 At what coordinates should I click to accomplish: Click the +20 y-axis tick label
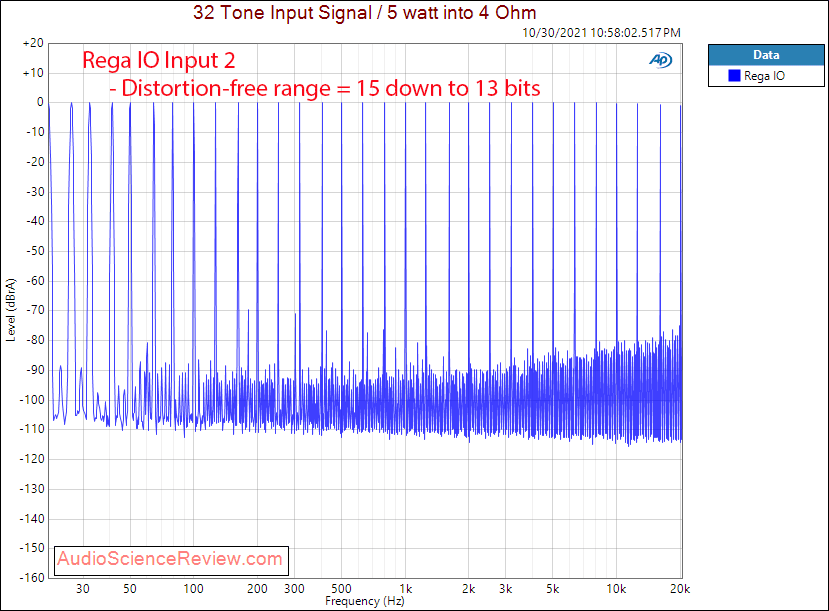[x=33, y=43]
